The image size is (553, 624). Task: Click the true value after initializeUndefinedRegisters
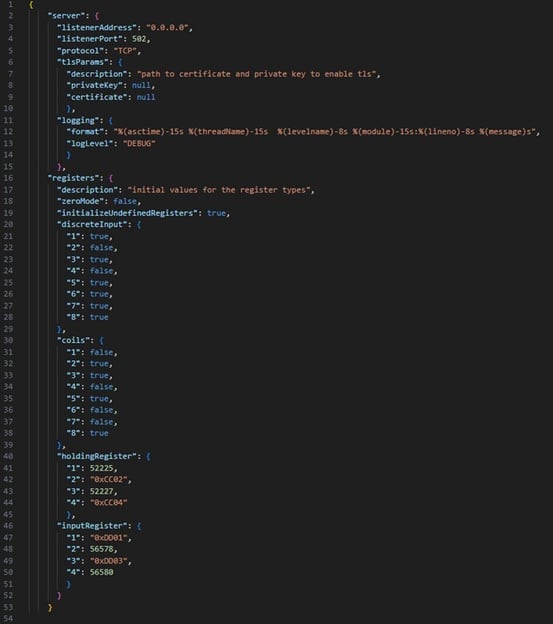click(216, 213)
